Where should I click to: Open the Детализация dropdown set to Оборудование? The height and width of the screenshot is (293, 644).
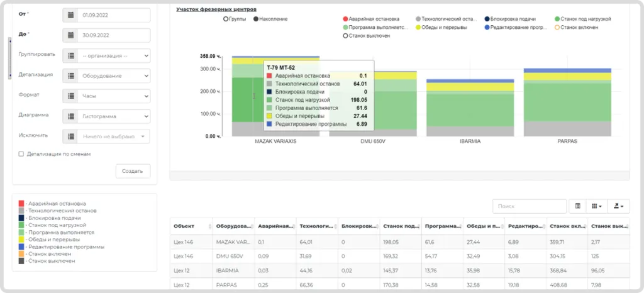pos(114,76)
